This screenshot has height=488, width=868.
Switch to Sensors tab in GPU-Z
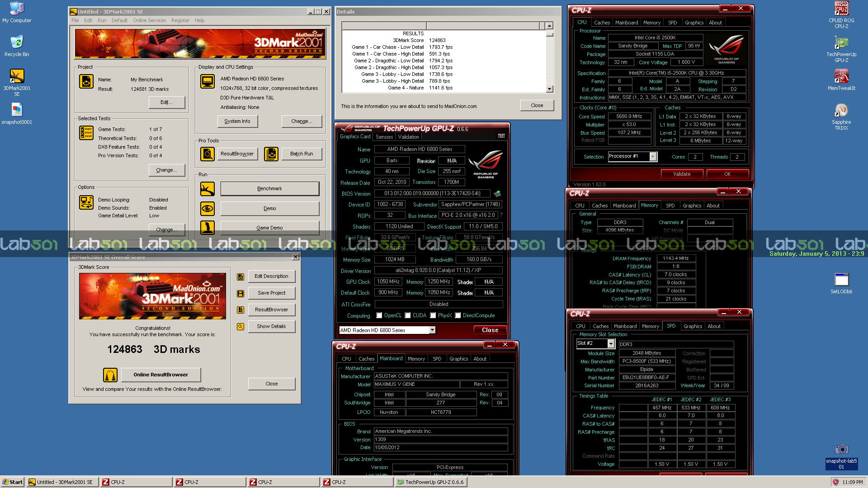[384, 137]
